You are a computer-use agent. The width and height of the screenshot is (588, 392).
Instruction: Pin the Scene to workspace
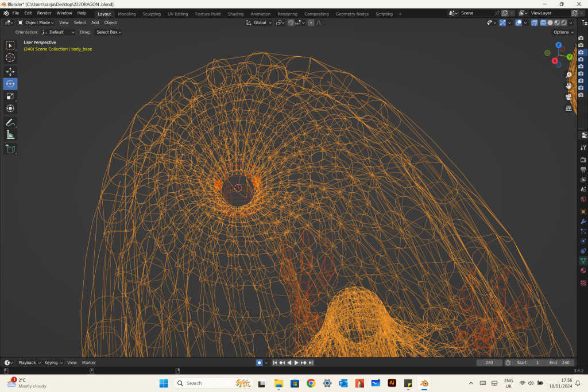[497, 13]
